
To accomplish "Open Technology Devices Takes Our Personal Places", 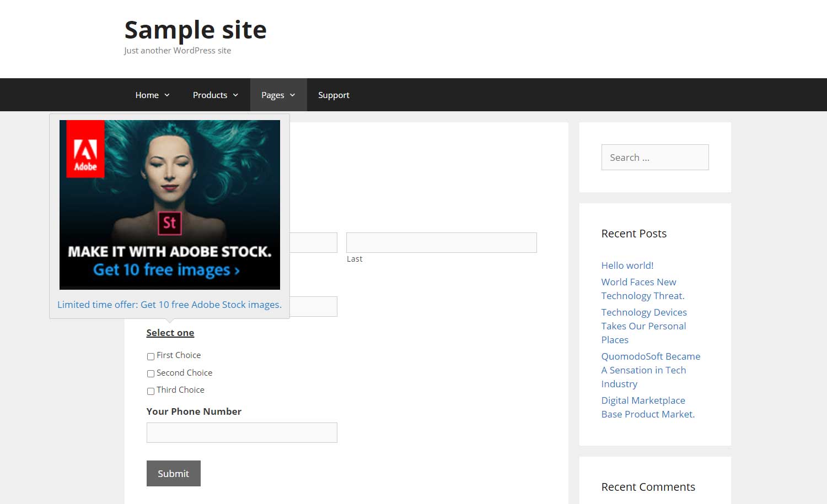I will click(644, 326).
